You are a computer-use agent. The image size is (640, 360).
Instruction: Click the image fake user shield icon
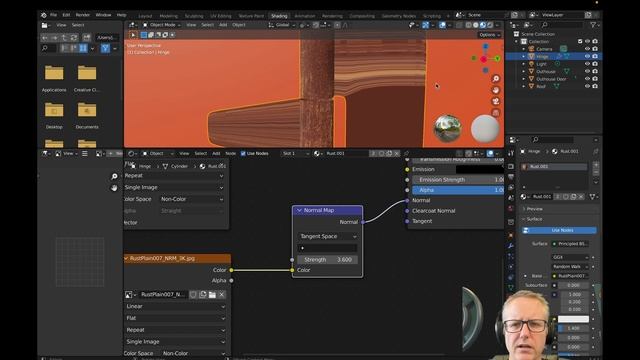[193, 295]
